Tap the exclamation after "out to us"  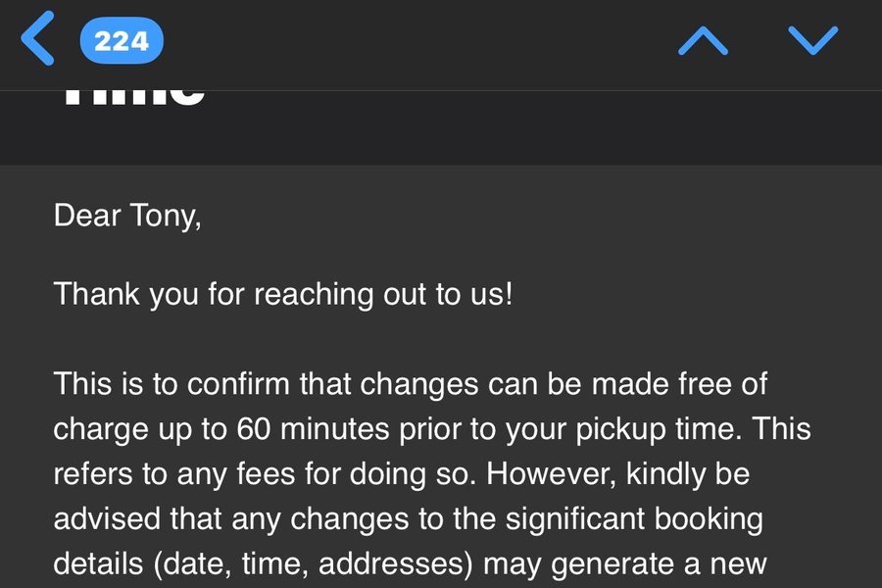(x=509, y=294)
